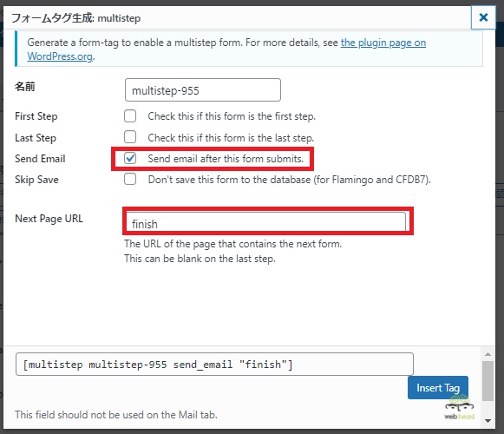Click 'This can be blank on the last step.' text
504x434 pixels.
pos(200,259)
